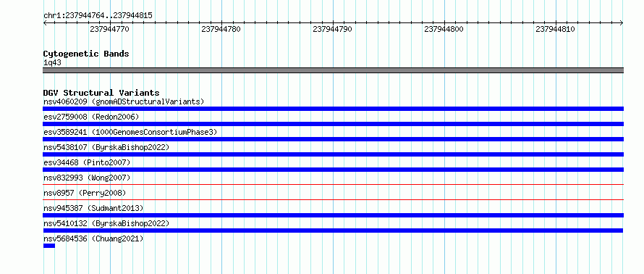Click the nsv945387 Sudmant2013 blue bar
The width and height of the screenshot is (644, 274).
[x=333, y=215]
